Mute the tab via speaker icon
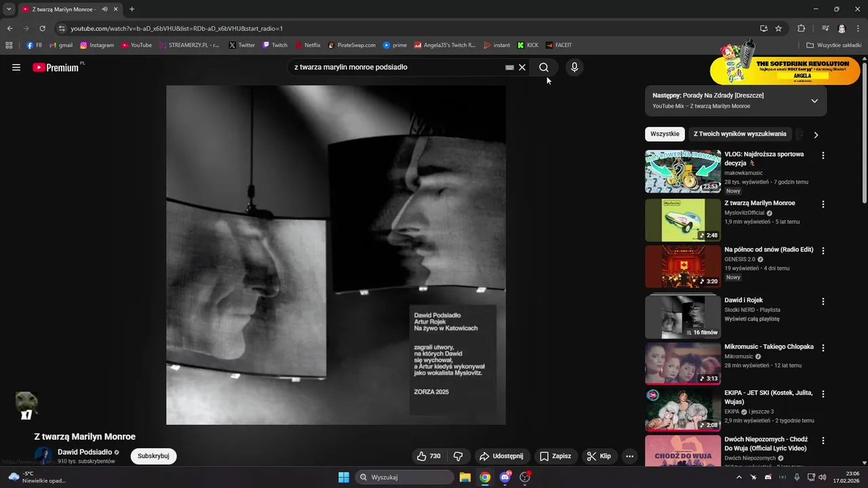Image resolution: width=868 pixels, height=488 pixels. pyautogui.click(x=105, y=9)
